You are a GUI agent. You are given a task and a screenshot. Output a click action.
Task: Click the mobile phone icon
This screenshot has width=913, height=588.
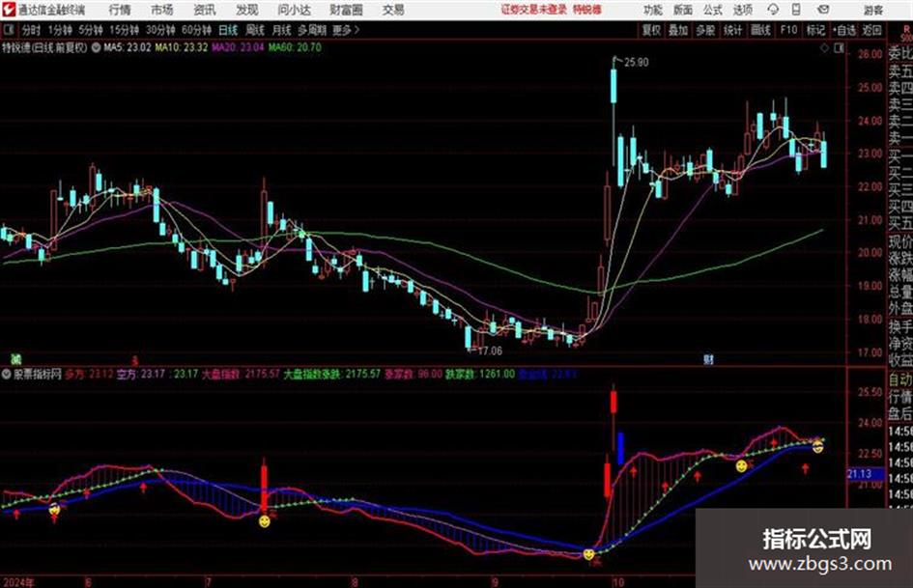click(x=796, y=10)
